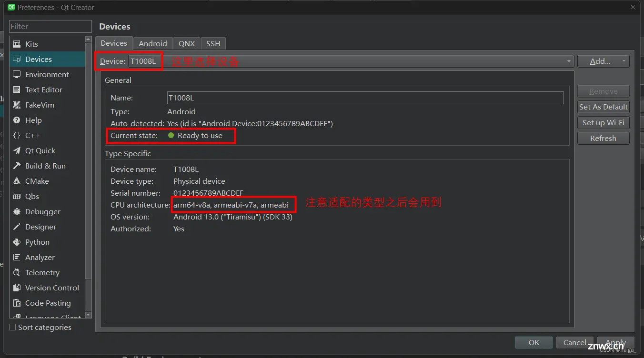644x358 pixels.
Task: Open the Telemetry category icon
Action: coord(17,272)
